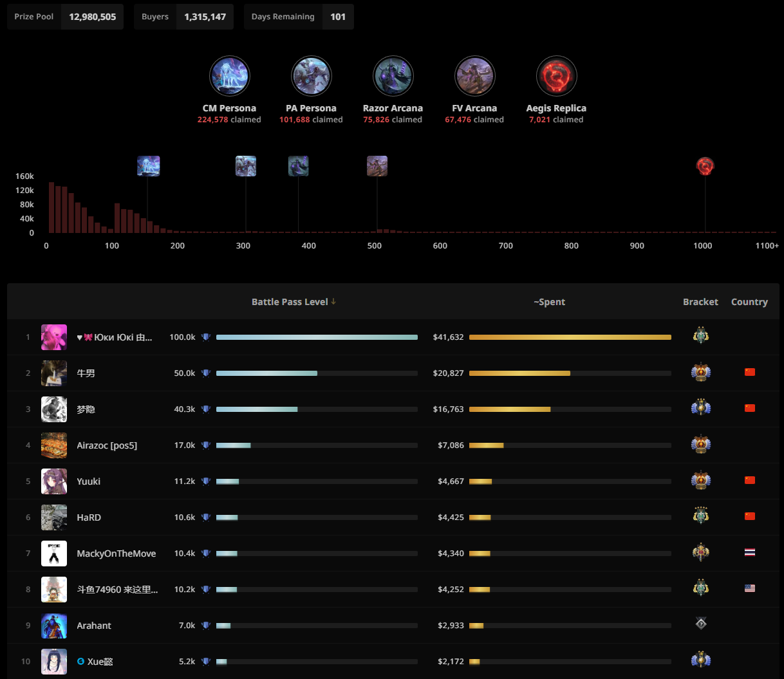Click the China flag in 牛男's row

750,372
